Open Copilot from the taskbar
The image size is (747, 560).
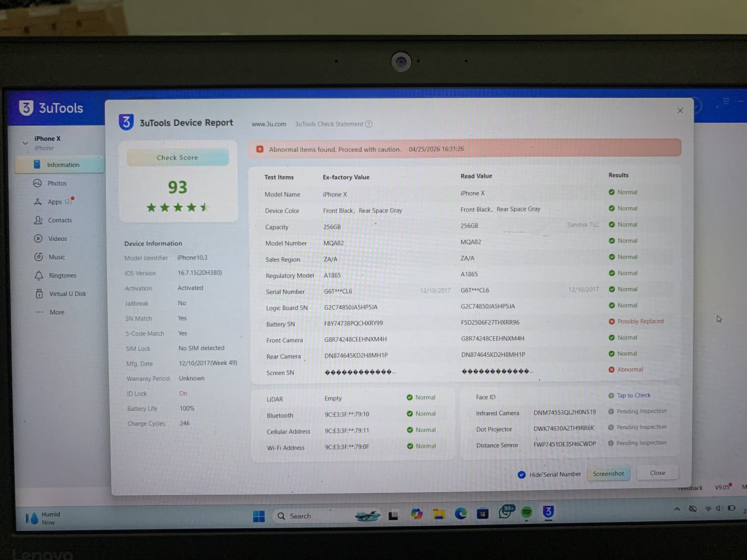[x=416, y=515]
